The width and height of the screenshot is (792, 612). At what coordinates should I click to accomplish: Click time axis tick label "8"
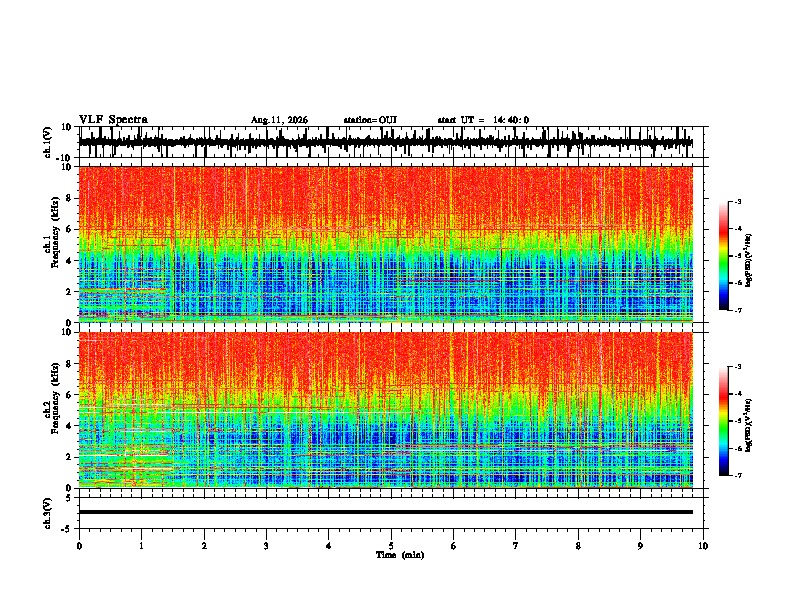[x=578, y=546]
